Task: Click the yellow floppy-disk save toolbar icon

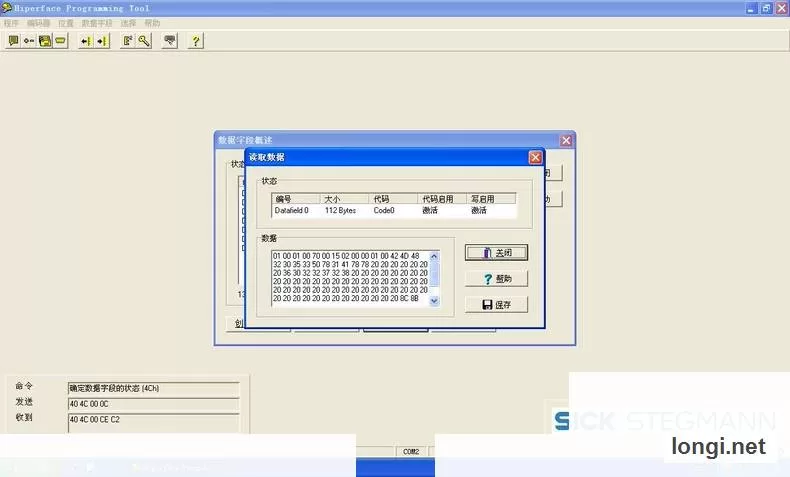Action: pyautogui.click(x=45, y=41)
